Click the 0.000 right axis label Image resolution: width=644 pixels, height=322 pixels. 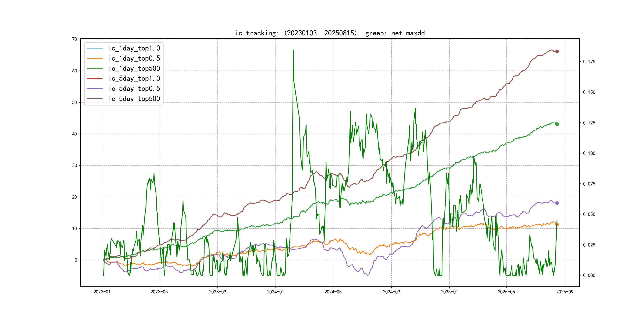pyautogui.click(x=589, y=275)
